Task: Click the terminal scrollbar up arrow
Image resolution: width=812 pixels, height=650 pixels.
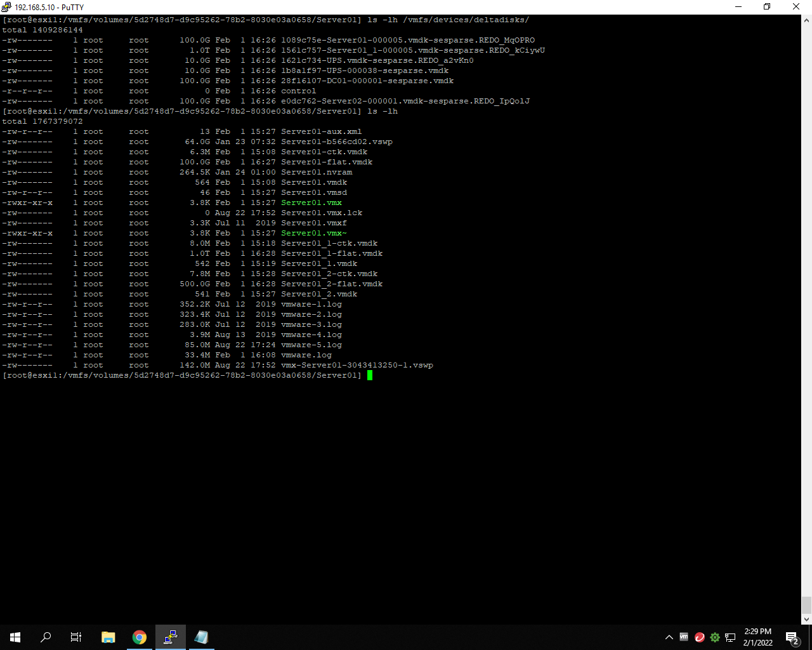Action: coord(806,20)
